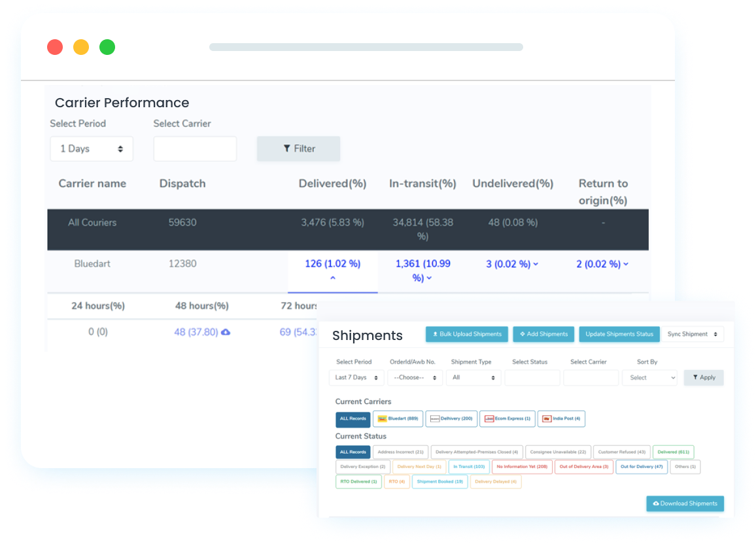756x544 pixels.
Task: Open the 1 Days period dropdown
Action: (x=92, y=148)
